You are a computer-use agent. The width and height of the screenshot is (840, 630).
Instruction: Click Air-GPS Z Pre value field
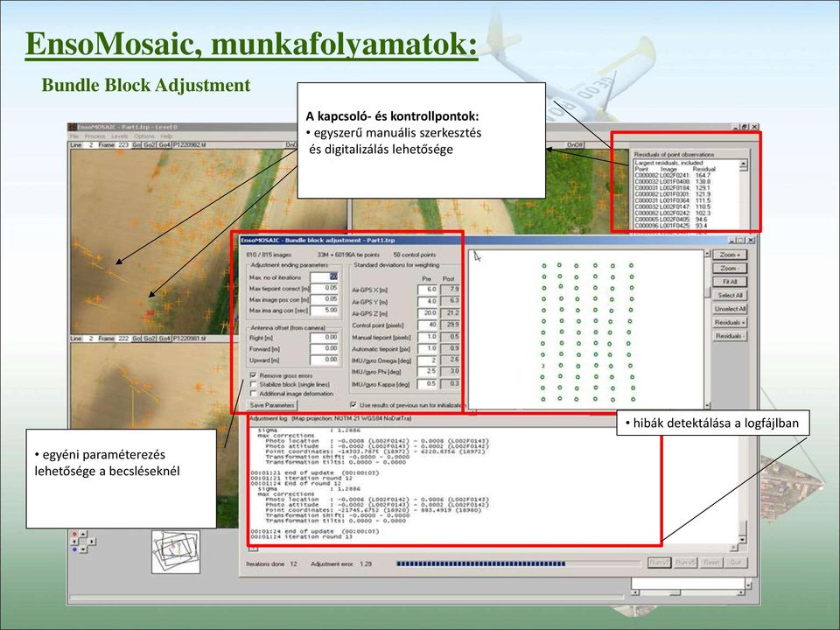click(428, 313)
